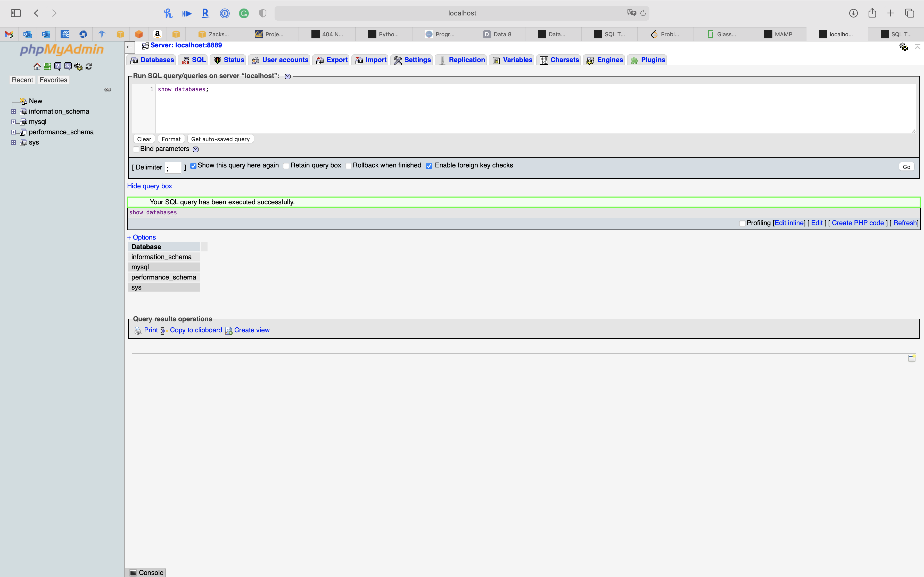Click the green Exit log out icon

pyautogui.click(x=47, y=66)
